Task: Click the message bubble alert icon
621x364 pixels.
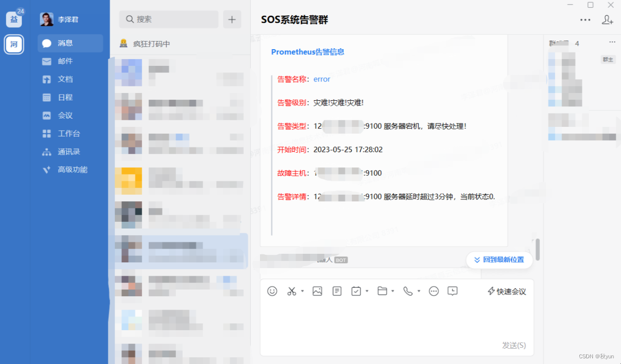Action: tap(453, 291)
